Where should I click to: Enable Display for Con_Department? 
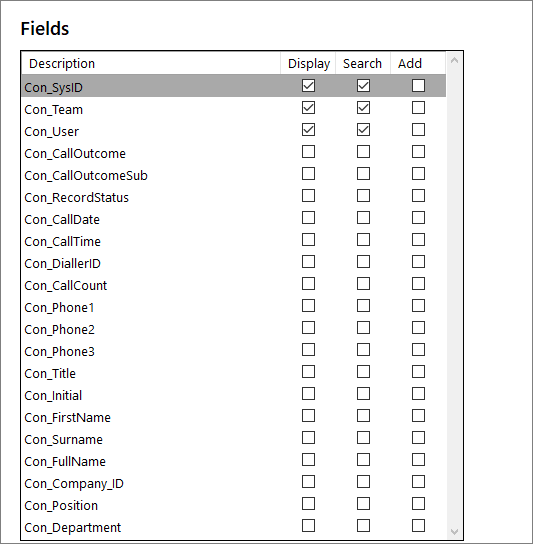308,526
